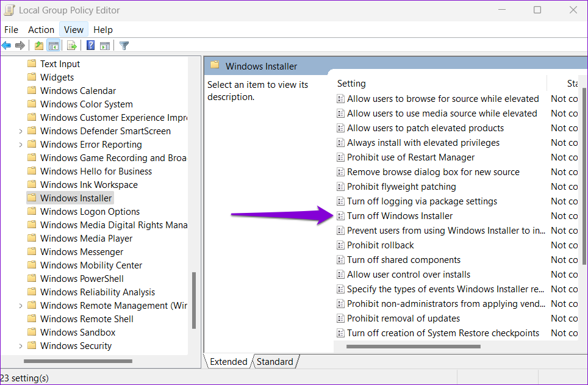Image resolution: width=588 pixels, height=385 pixels.
Task: Click the Up One Level folder icon
Action: [x=39, y=46]
